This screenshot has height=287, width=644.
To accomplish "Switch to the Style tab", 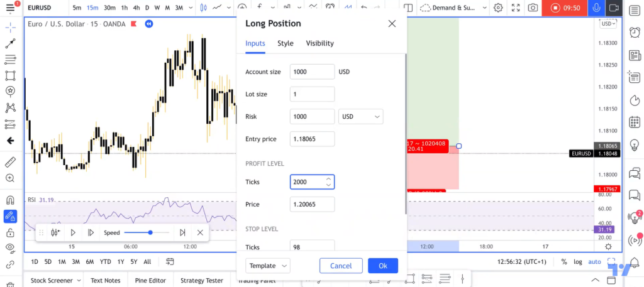I will 286,43.
